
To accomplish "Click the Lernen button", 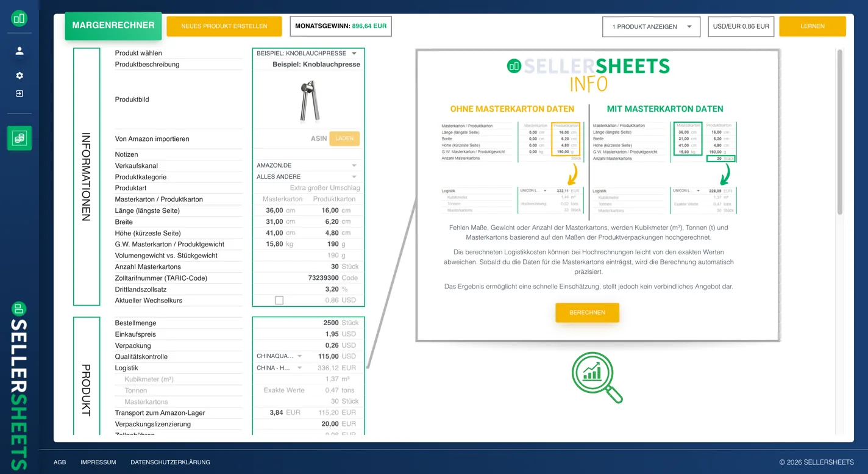I will coord(813,26).
